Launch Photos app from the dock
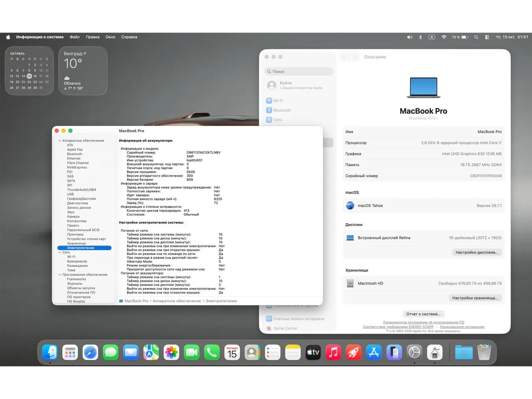The image size is (532, 399). (171, 352)
